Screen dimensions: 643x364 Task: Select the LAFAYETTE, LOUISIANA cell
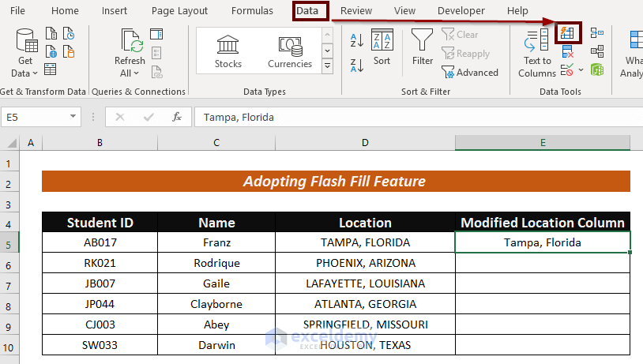pos(366,283)
